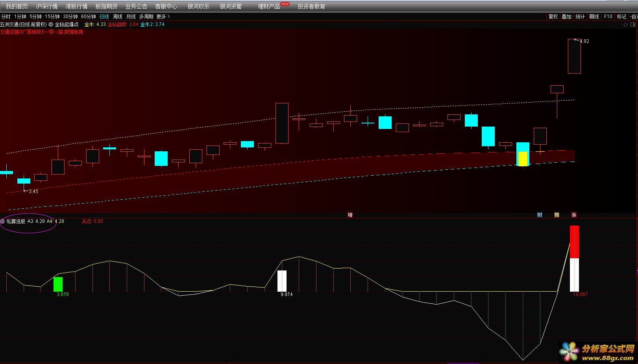
Task: Expand 金钻起爆点 indicator dropdown arrow
Action: coord(51,24)
